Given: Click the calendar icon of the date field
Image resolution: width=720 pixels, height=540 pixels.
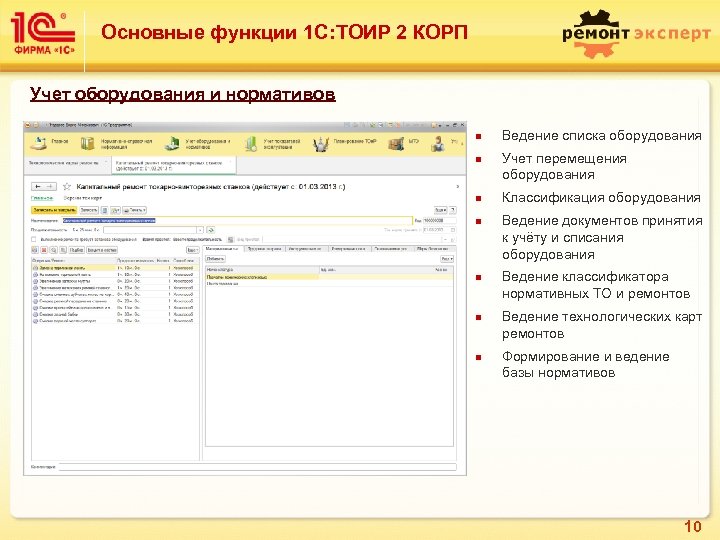Looking at the screenshot, I should coord(453,230).
